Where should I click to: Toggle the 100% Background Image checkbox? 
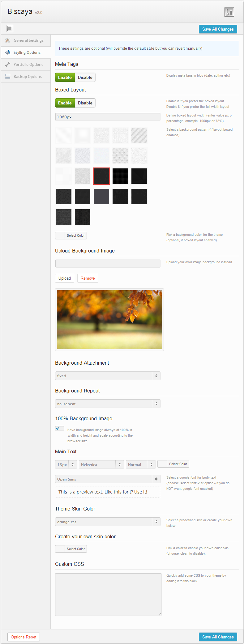[x=59, y=428]
